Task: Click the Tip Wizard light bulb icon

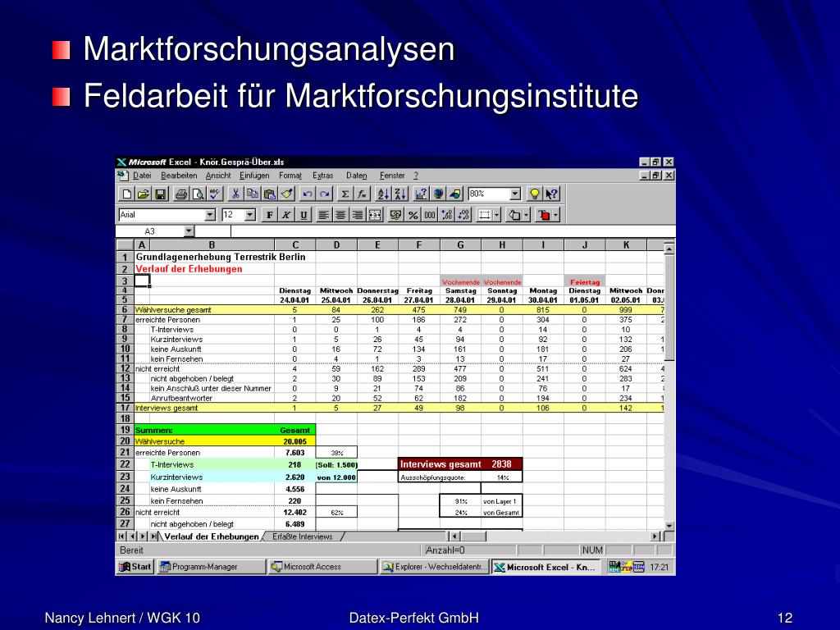Action: pyautogui.click(x=534, y=194)
